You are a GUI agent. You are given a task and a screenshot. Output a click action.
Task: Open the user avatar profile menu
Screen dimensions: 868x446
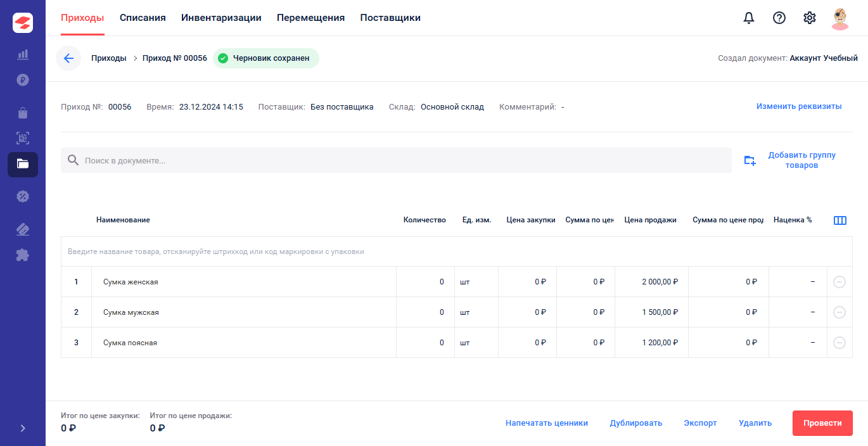click(840, 18)
